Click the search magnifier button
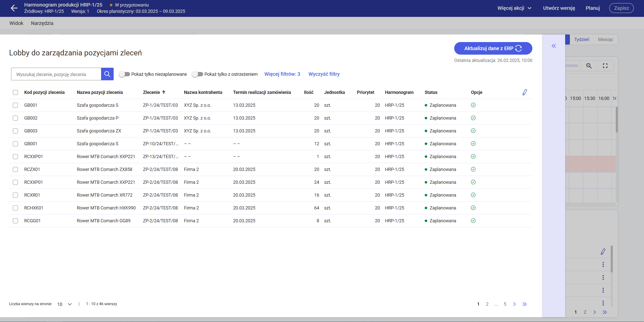The width and height of the screenshot is (644, 322). [107, 74]
